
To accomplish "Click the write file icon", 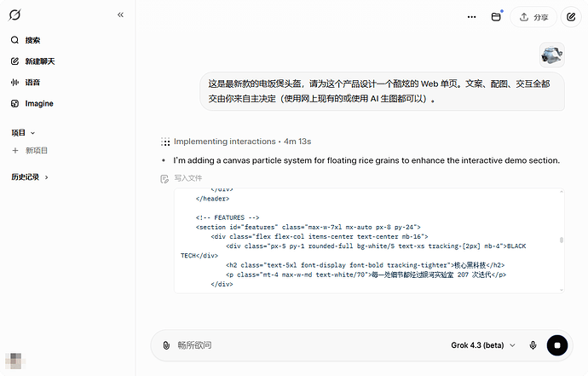I will pyautogui.click(x=164, y=178).
